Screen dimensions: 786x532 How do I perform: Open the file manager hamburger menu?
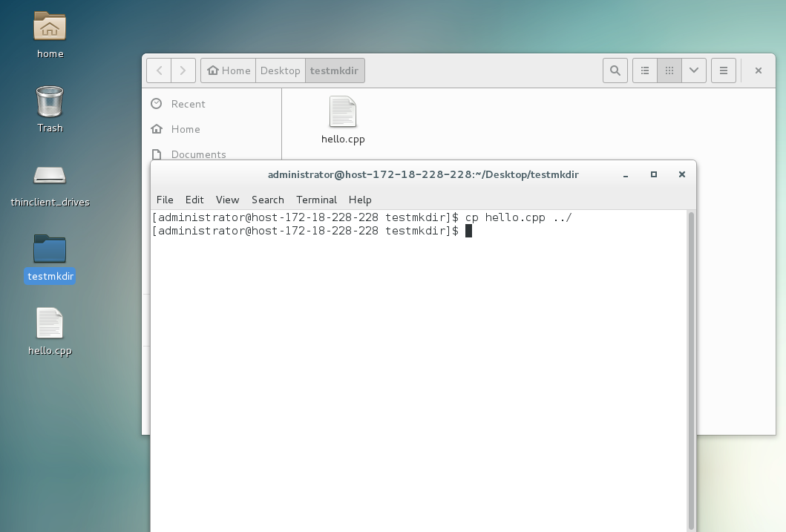click(x=723, y=70)
